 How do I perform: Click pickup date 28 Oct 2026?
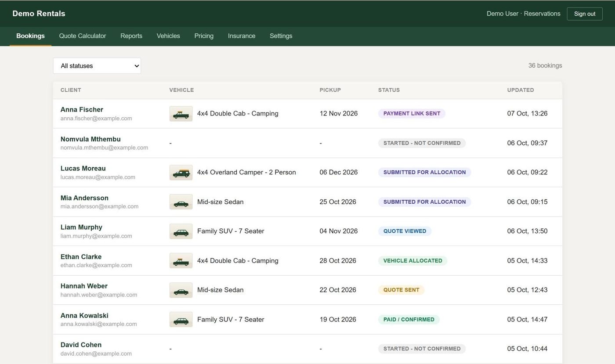click(x=338, y=260)
